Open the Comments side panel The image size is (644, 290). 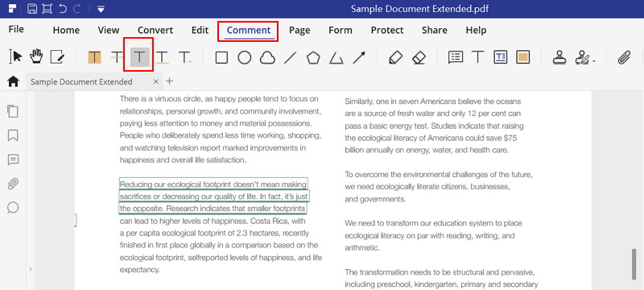click(x=13, y=159)
